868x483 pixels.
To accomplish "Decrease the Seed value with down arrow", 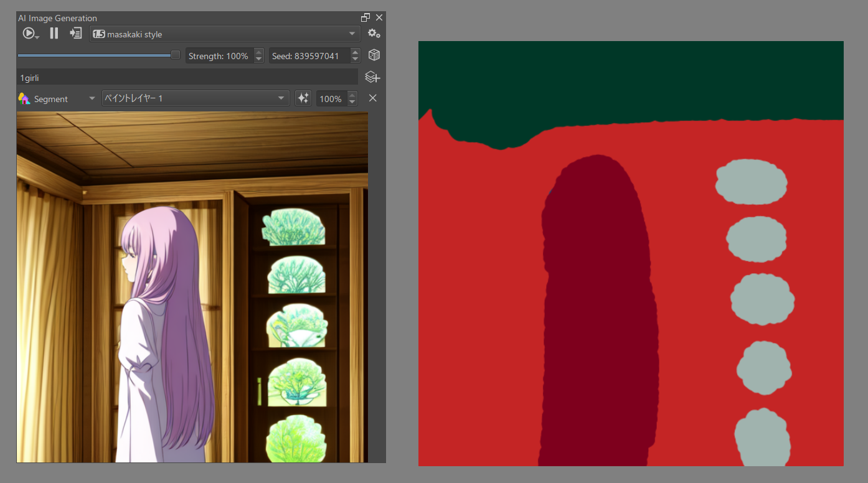I will point(355,60).
